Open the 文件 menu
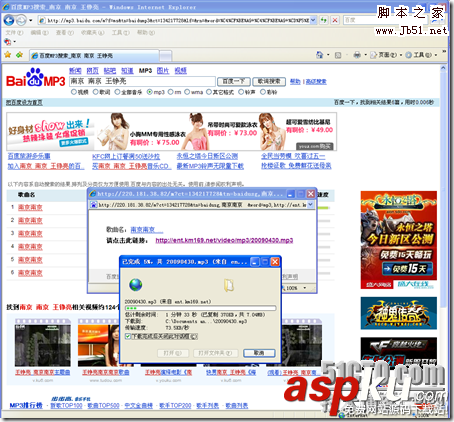 14,33
